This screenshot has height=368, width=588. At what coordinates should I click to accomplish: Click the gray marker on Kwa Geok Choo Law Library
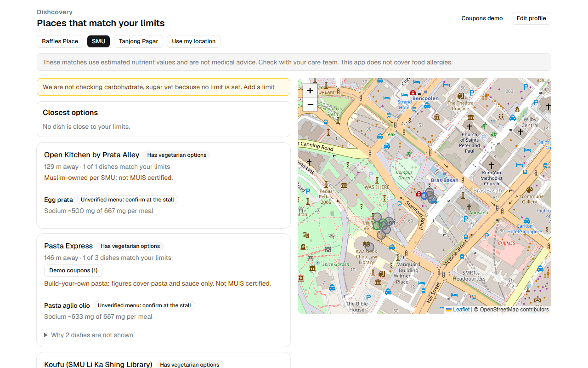click(370, 247)
